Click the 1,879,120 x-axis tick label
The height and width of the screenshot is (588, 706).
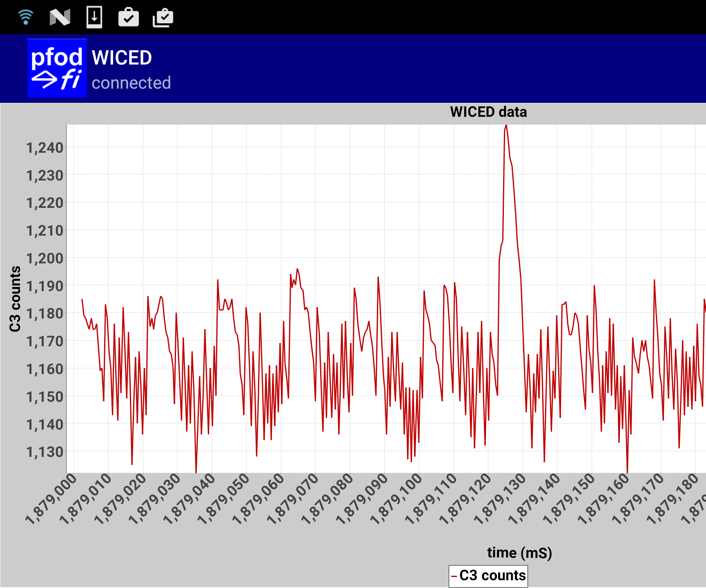[x=465, y=499]
